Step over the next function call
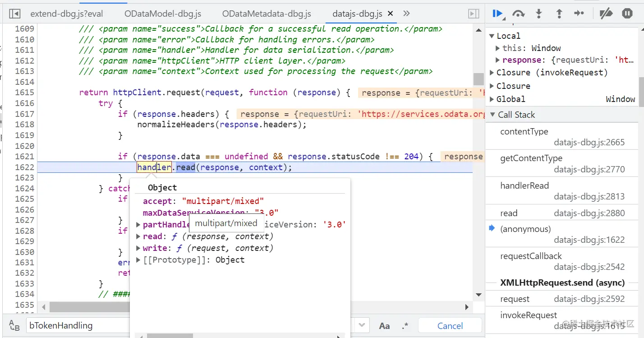The height and width of the screenshot is (338, 644). [519, 14]
